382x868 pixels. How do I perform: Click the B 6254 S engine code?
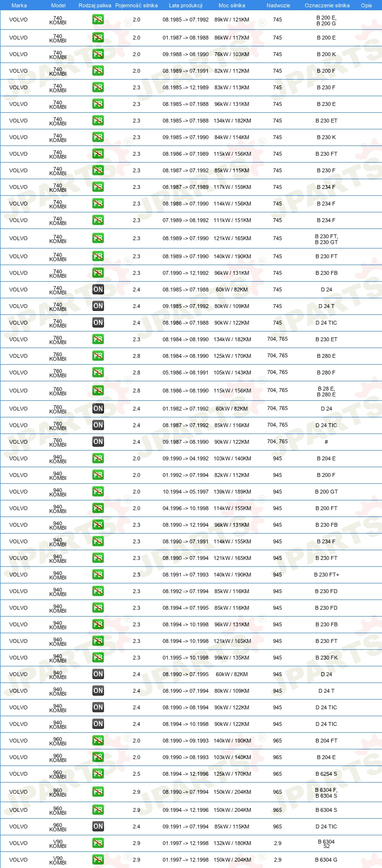326,774
